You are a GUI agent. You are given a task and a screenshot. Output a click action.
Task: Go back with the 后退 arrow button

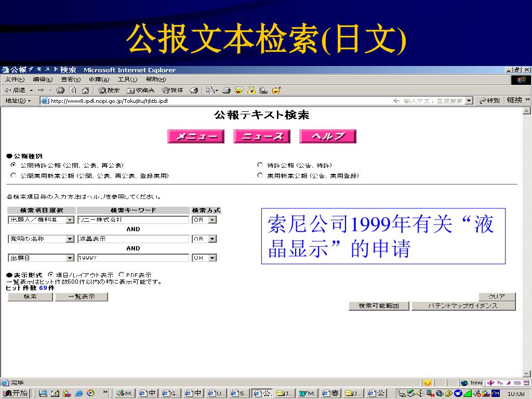point(15,90)
